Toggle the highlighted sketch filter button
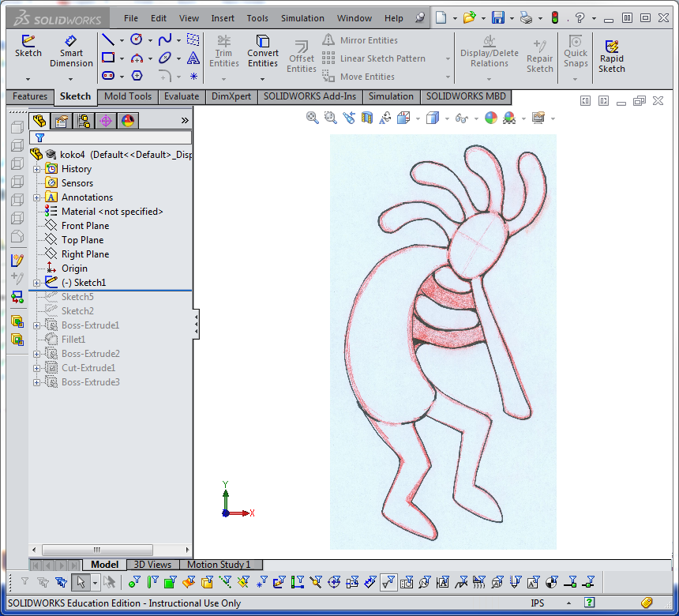This screenshot has width=679, height=616. pos(388,582)
